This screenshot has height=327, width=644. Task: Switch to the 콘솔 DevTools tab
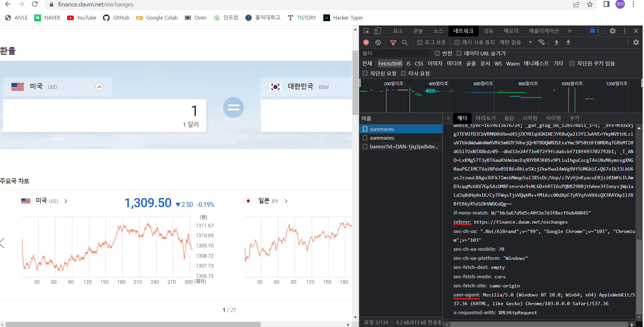point(418,31)
